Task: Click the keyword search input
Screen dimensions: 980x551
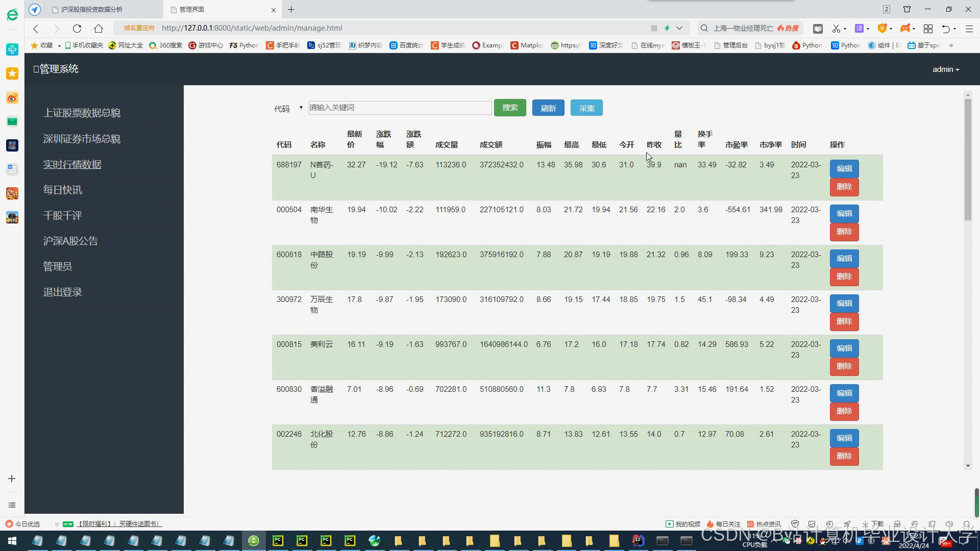Action: coord(400,108)
